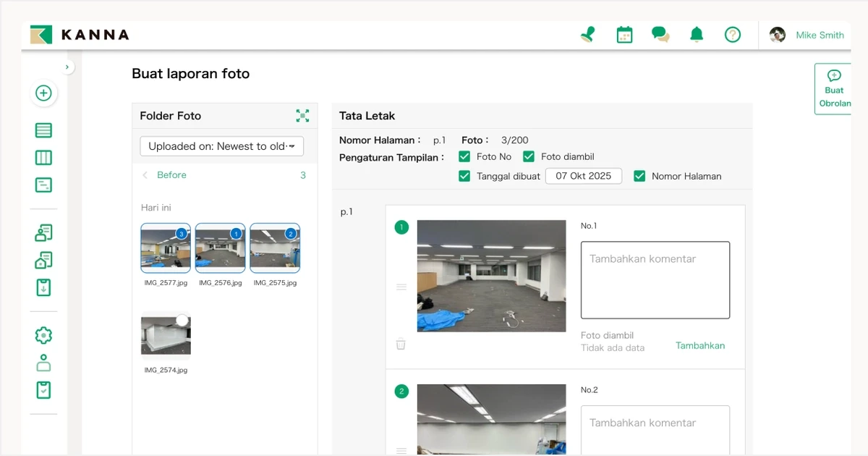Click the No.2 comment text box
This screenshot has height=456, width=868.
pos(655,430)
